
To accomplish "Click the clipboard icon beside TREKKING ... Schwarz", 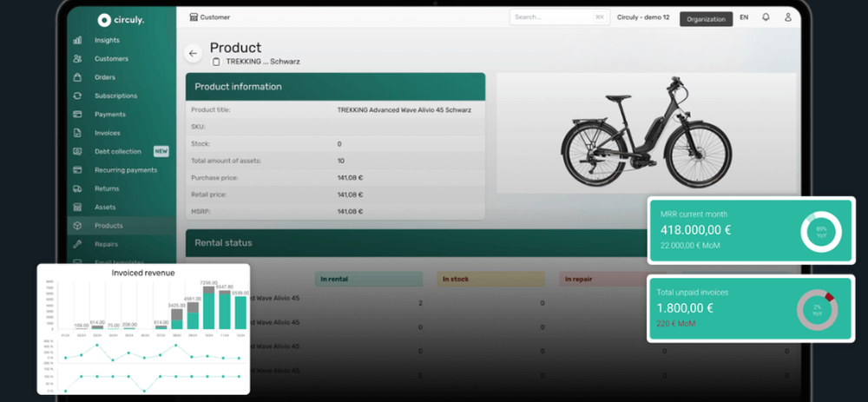I will point(216,62).
